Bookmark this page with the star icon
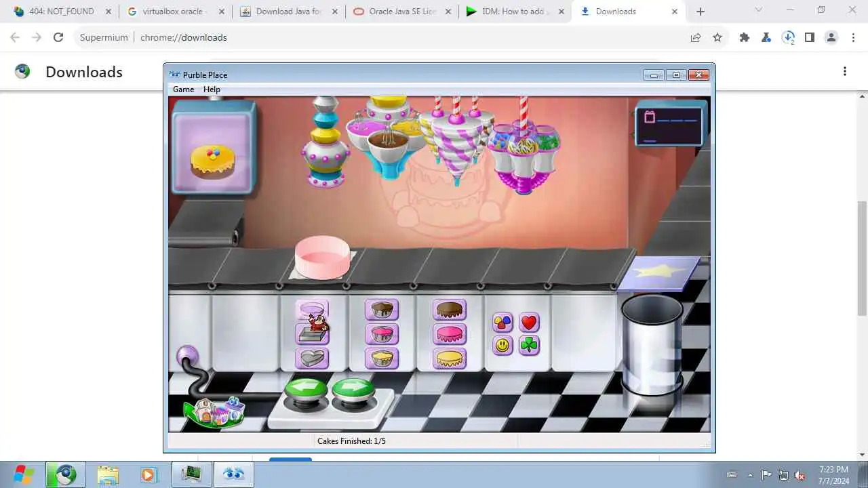This screenshot has height=488, width=868. coord(717,37)
